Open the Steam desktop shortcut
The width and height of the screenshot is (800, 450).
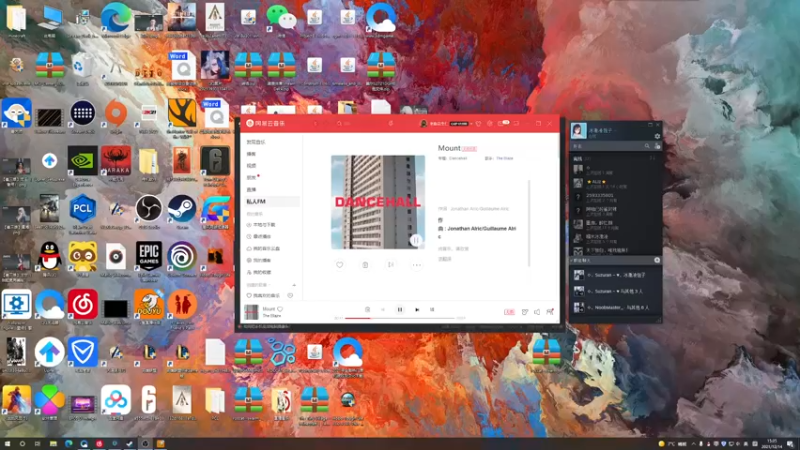point(182,211)
